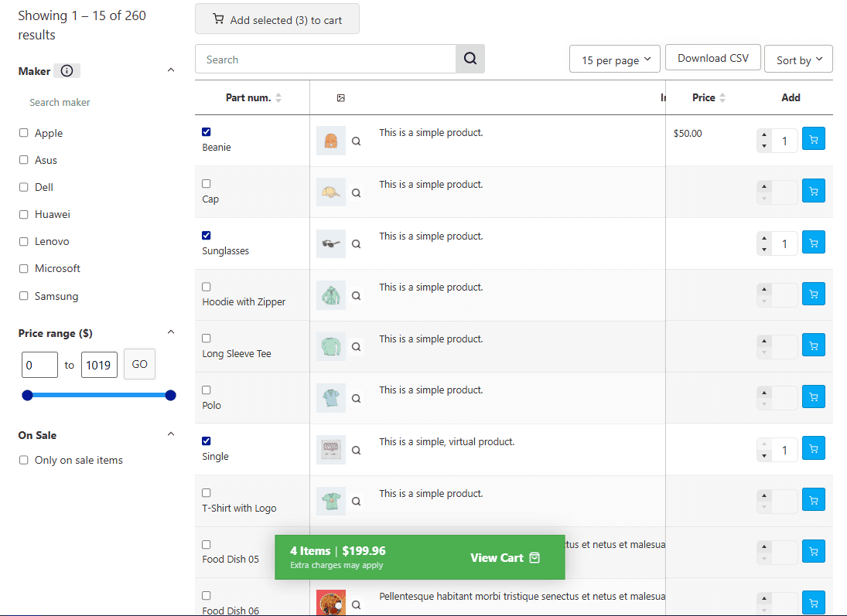The height and width of the screenshot is (616, 847).
Task: Click the product Search input field
Action: [x=325, y=60]
